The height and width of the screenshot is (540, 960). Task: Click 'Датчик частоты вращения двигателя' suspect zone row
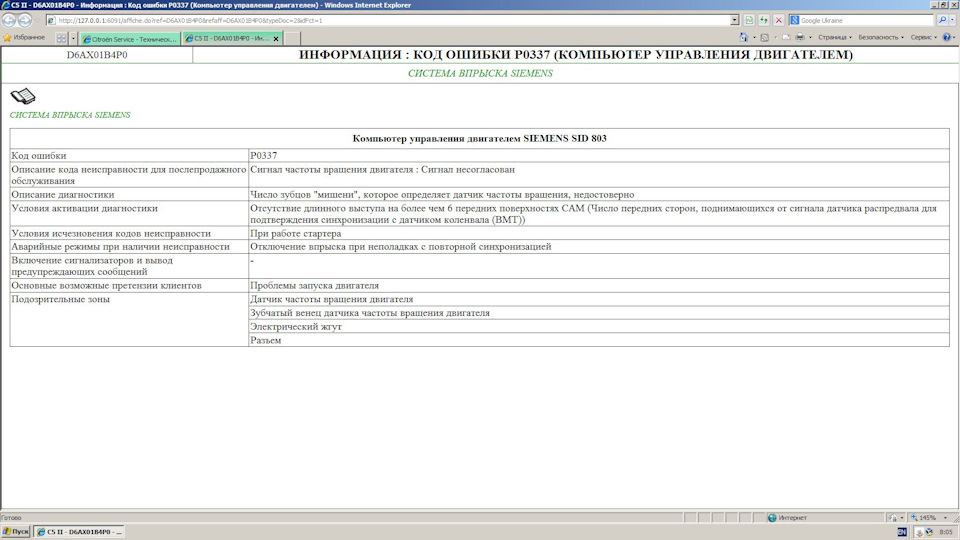click(599, 299)
